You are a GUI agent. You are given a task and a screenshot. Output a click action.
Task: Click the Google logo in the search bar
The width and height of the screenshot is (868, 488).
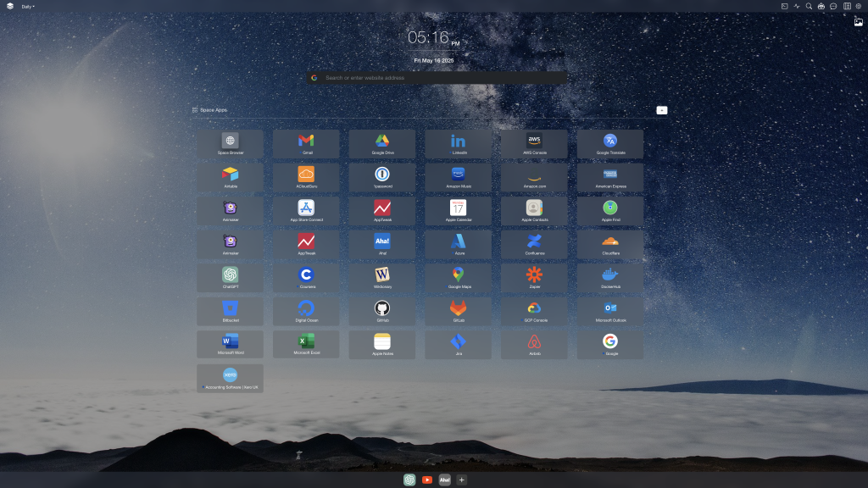point(314,77)
